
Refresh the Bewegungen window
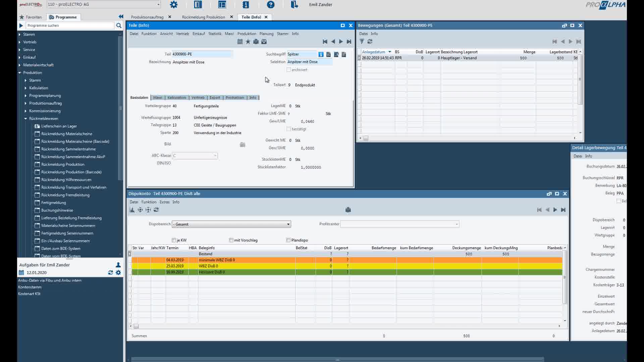click(x=370, y=42)
